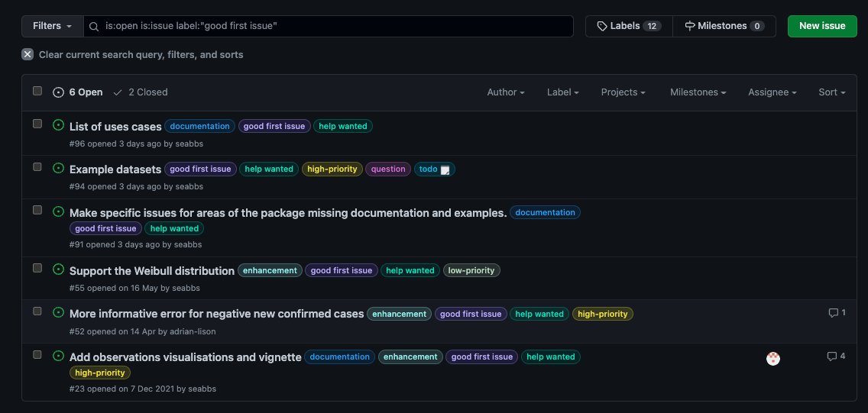Click Clear current search query, filters, and sorts
This screenshot has width=868, height=413.
point(132,55)
